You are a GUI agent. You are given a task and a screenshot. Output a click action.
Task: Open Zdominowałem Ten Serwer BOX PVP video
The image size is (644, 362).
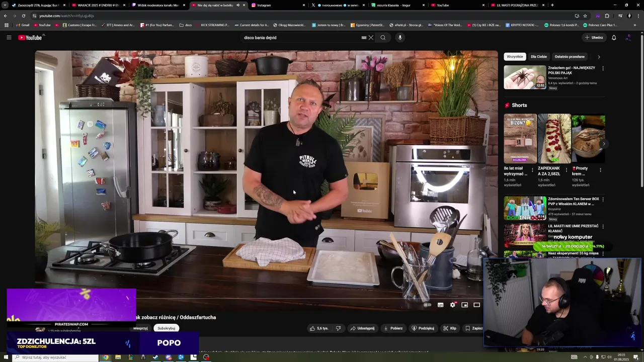pyautogui.click(x=525, y=208)
